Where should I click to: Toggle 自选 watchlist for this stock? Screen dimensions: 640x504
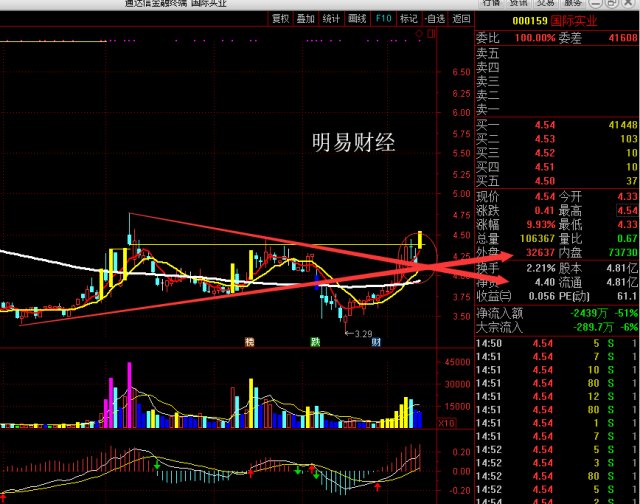pos(434,18)
